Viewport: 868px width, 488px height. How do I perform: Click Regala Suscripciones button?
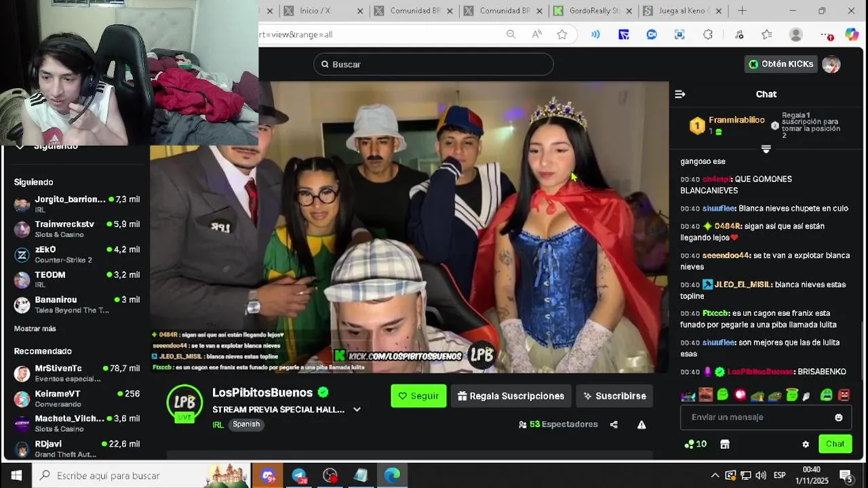[x=511, y=396]
